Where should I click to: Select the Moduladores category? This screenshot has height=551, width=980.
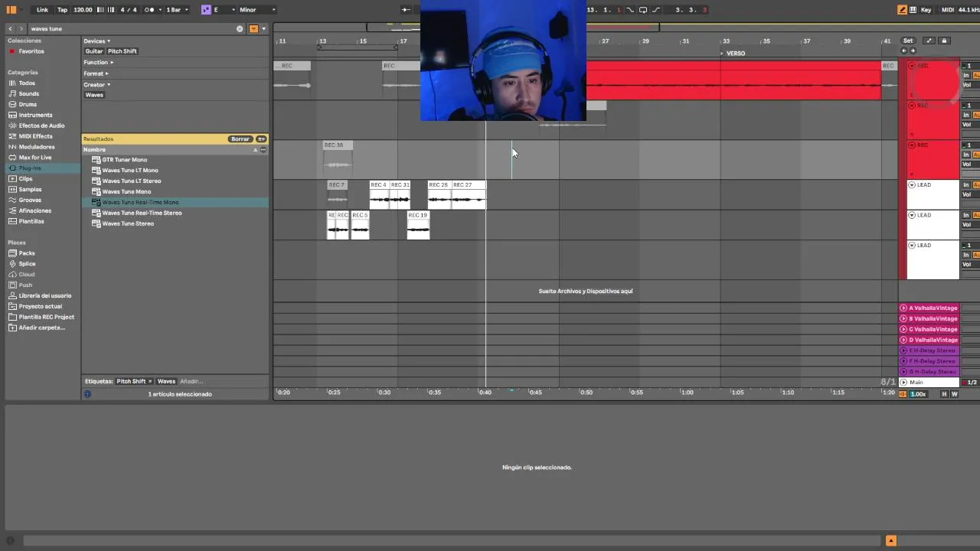click(x=37, y=147)
